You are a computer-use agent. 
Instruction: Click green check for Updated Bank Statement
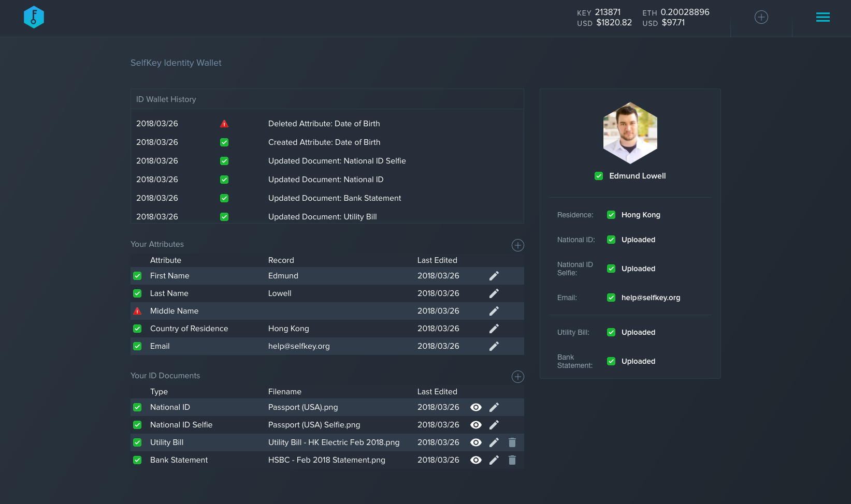[x=224, y=198]
